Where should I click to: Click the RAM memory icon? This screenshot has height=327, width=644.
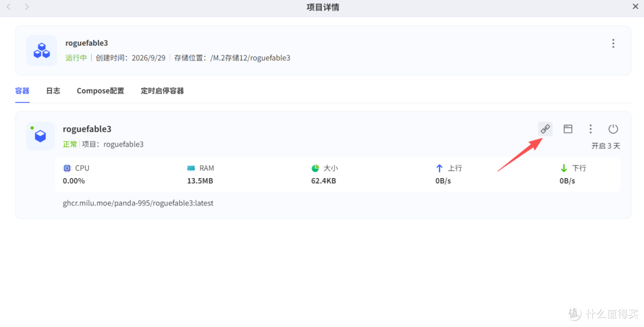pos(191,168)
